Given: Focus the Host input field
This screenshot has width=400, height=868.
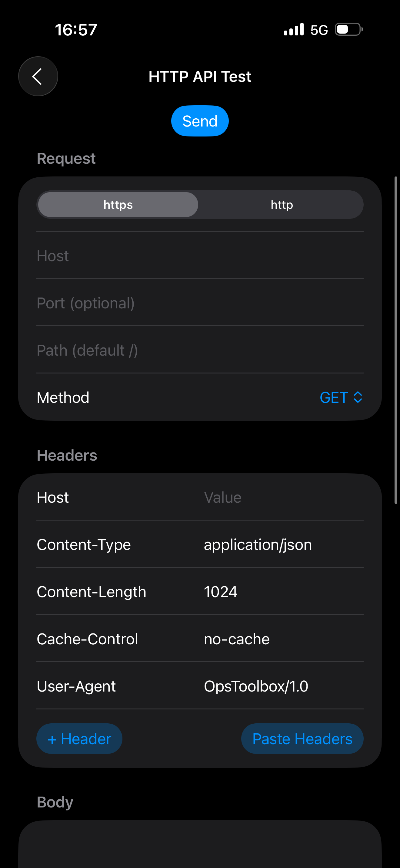Looking at the screenshot, I should pos(200,256).
